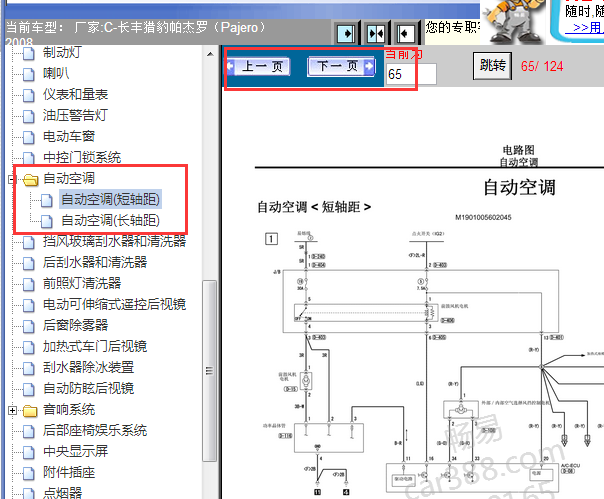This screenshot has height=499, width=604.
Task: Click the right-arrow panel toolbar icon
Action: (x=346, y=34)
